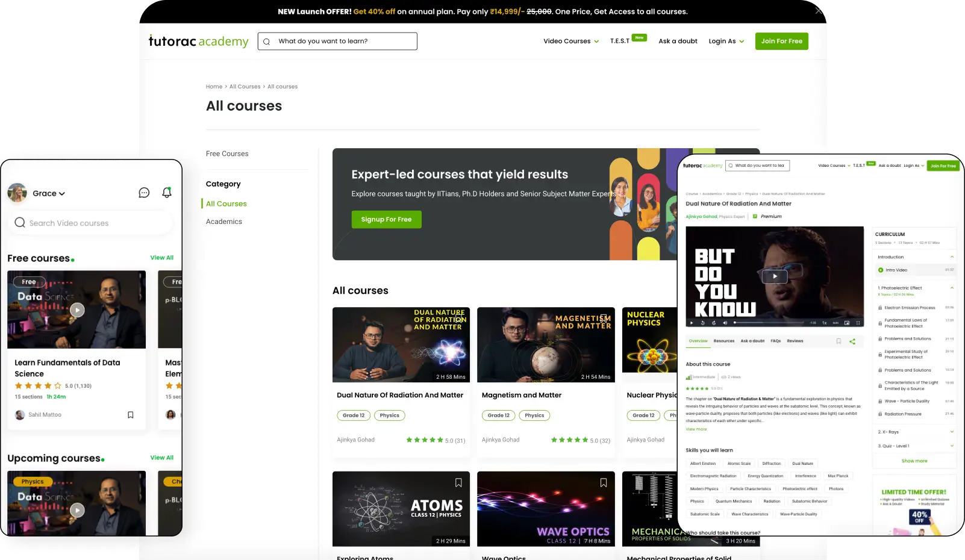
Task: Bookmark the Magnetism and Matter course card
Action: pyautogui.click(x=603, y=319)
